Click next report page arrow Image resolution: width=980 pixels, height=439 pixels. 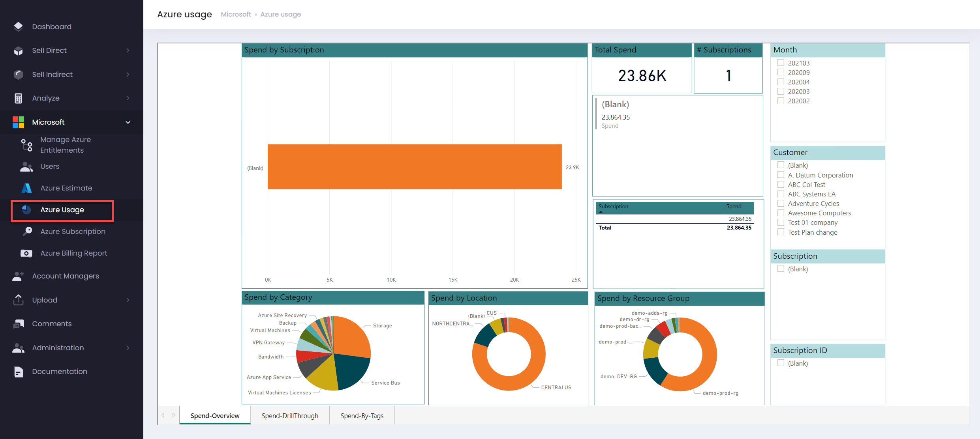coord(174,415)
